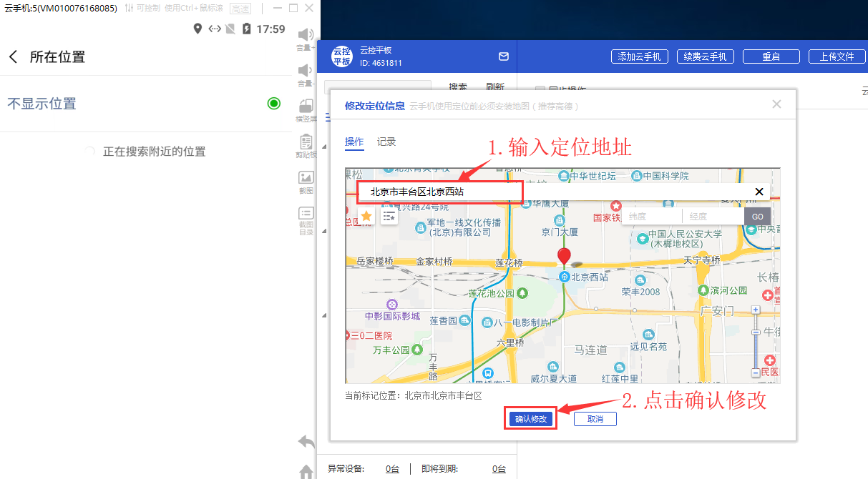This screenshot has width=868, height=479.
Task: Click the 确认修改 confirm button
Action: coord(530,419)
